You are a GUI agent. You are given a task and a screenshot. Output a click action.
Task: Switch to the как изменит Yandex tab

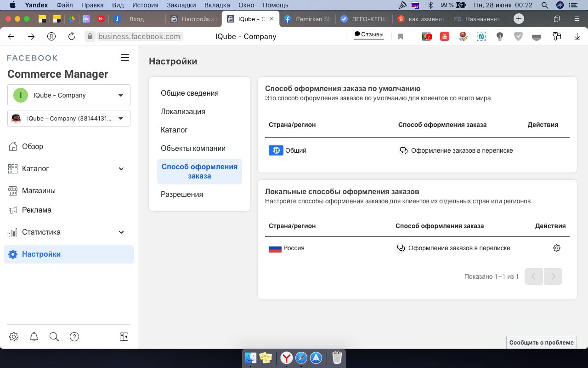click(421, 19)
